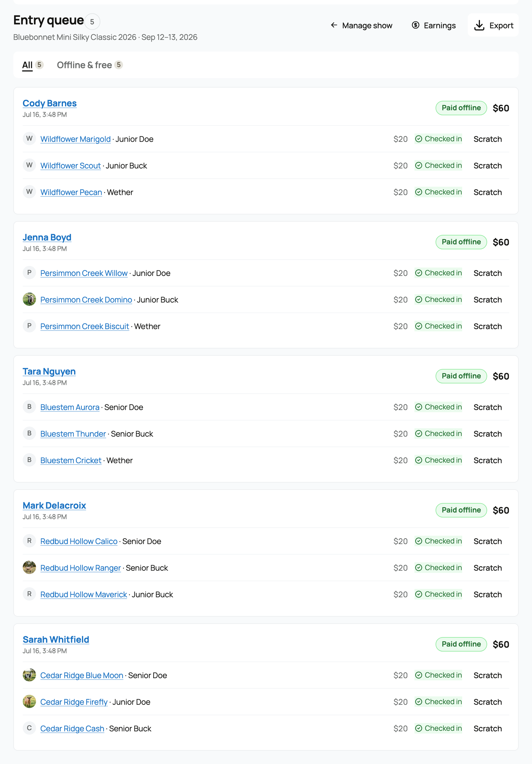Click Bluestem Aurora's B avatar
Image resolution: width=532 pixels, height=764 pixels.
tap(29, 406)
